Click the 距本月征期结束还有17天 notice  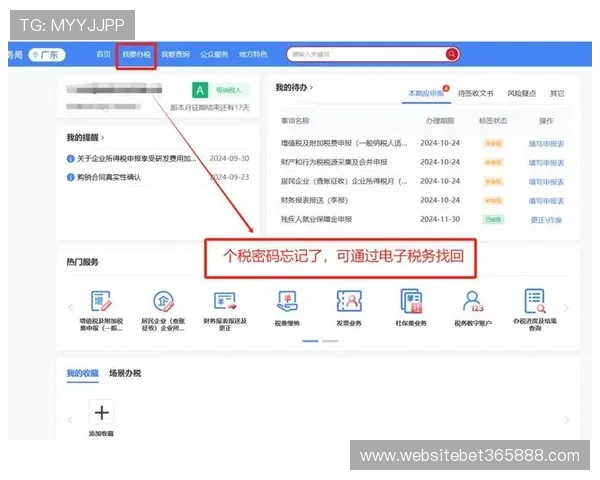210,108
